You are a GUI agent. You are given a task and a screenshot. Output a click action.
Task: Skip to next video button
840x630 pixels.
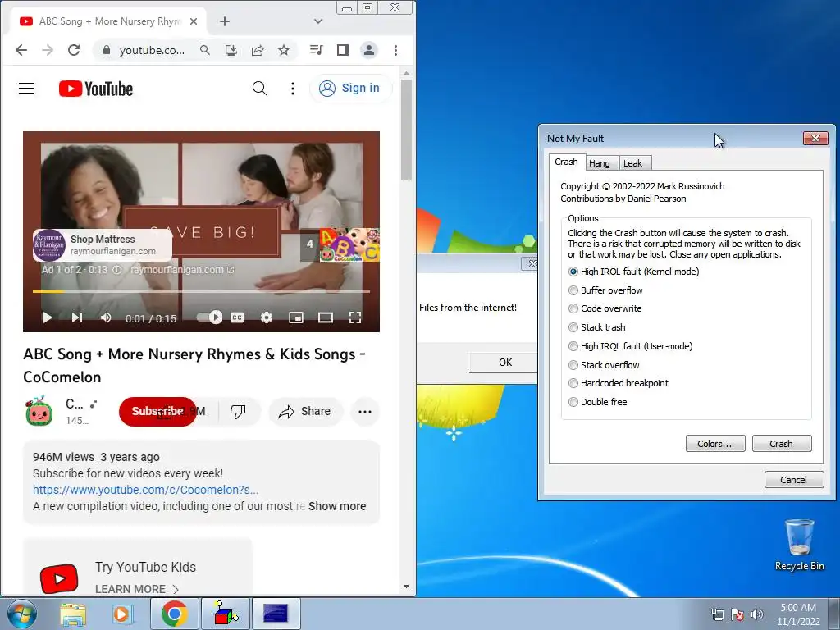click(x=77, y=317)
